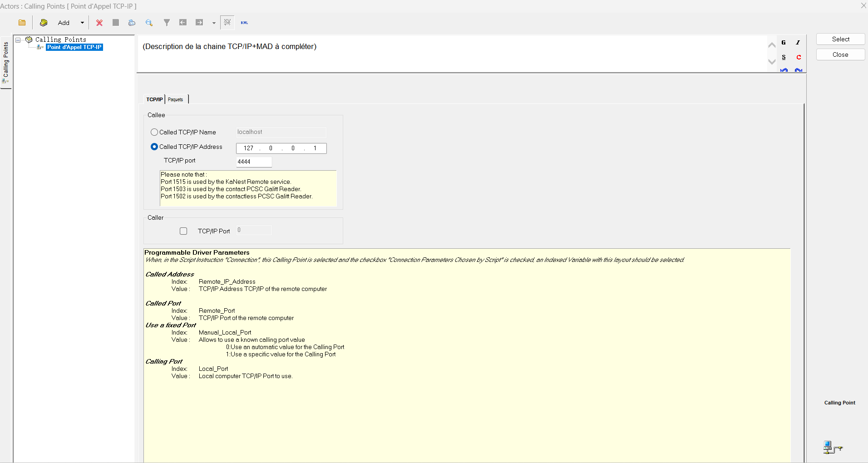This screenshot has height=463, width=868.
Task: Select the Called TCP/IP Address radio button
Action: (x=154, y=147)
